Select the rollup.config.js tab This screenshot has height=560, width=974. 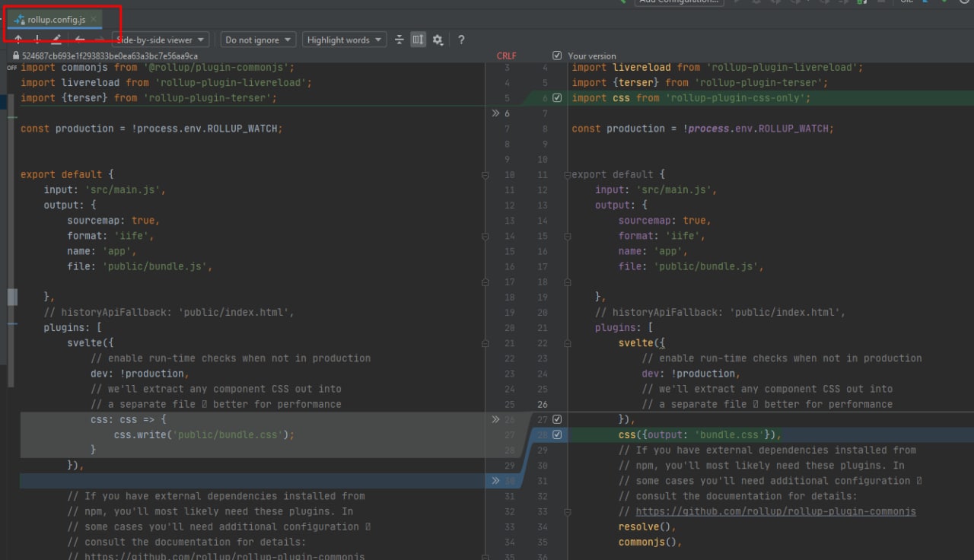(x=56, y=19)
